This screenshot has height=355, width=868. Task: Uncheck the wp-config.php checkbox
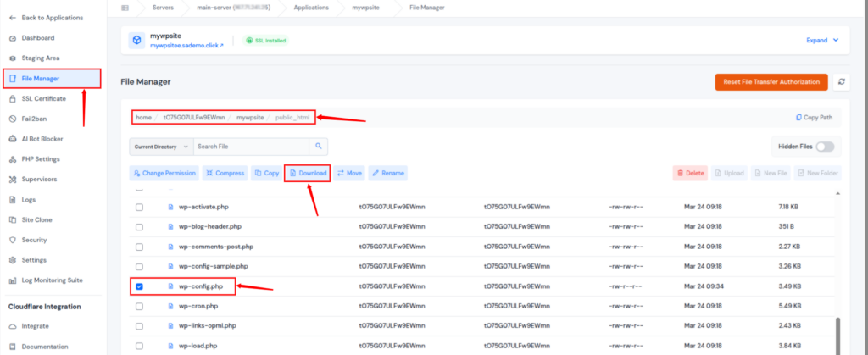click(x=140, y=286)
